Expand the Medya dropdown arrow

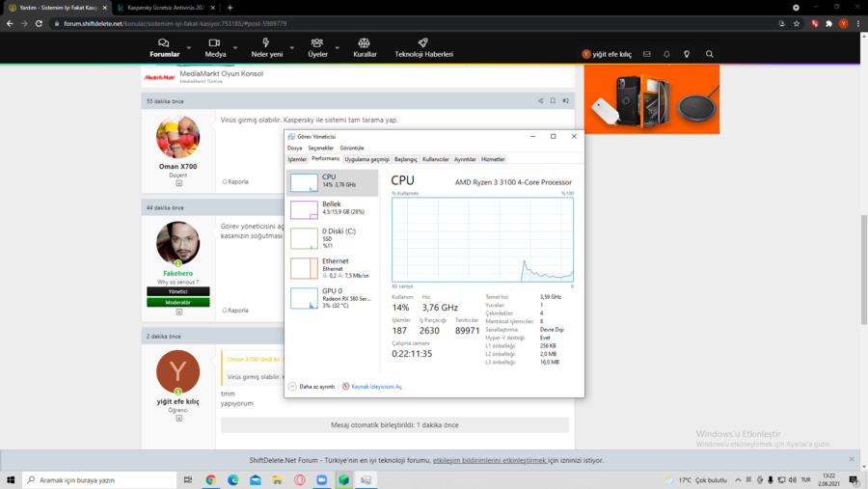click(x=235, y=48)
